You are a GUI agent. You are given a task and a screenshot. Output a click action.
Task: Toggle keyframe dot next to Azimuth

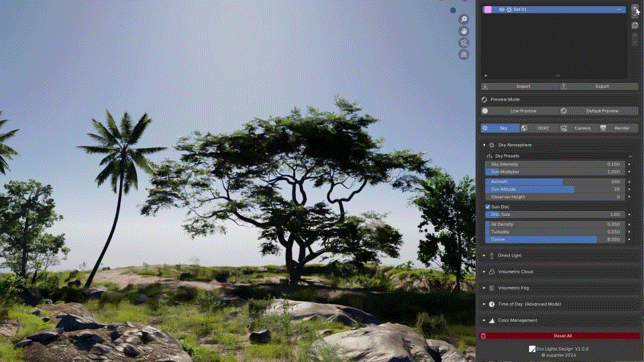click(629, 182)
